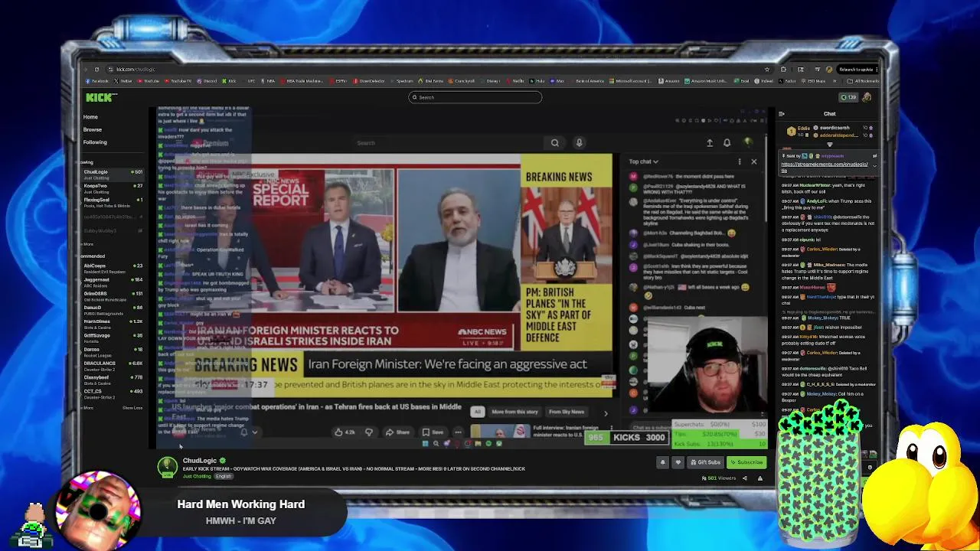Open the Facebook bookmark

(98, 80)
